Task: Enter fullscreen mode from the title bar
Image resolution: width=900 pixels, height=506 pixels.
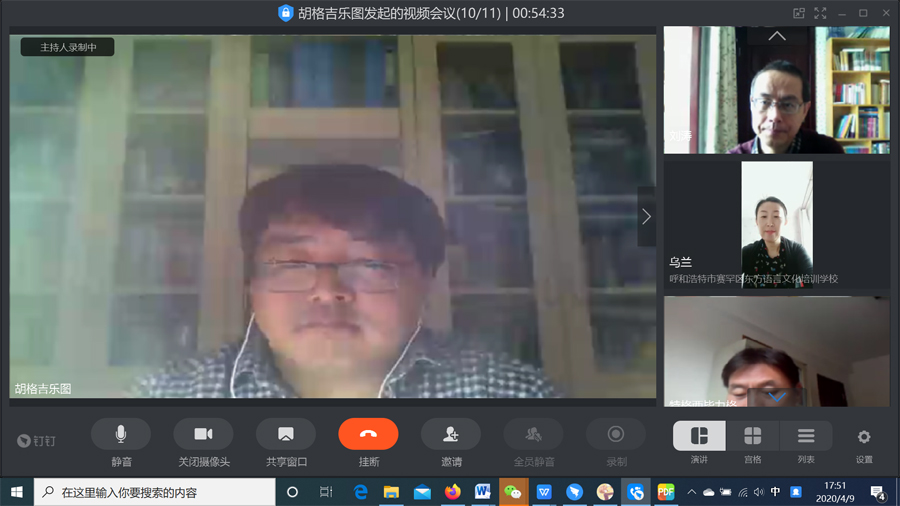Action: coord(820,13)
